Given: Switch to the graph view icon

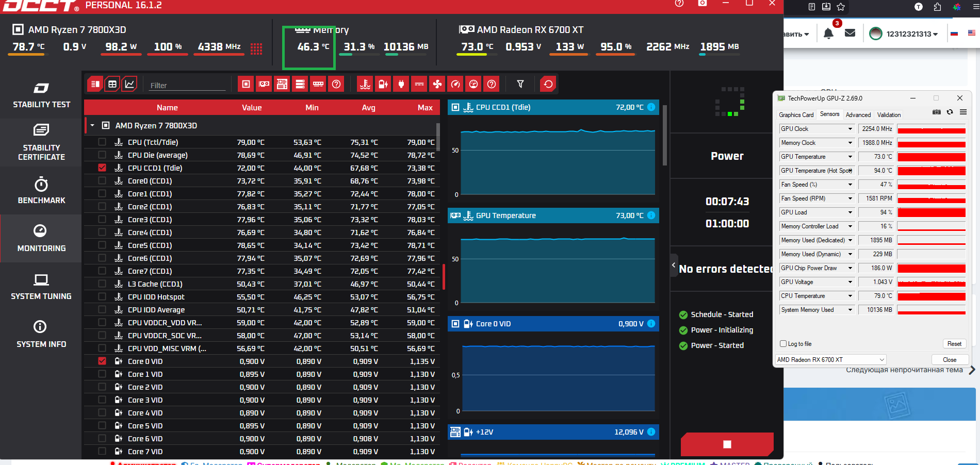Looking at the screenshot, I should pyautogui.click(x=129, y=84).
